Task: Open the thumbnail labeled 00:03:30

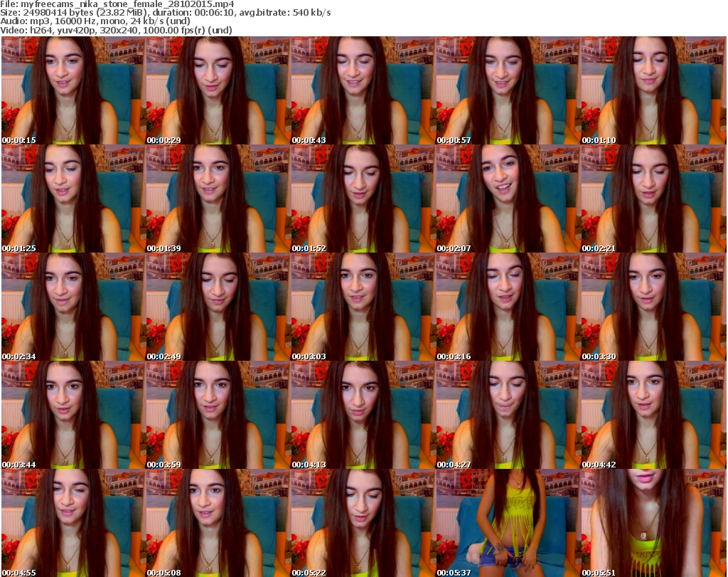Action: (x=653, y=307)
